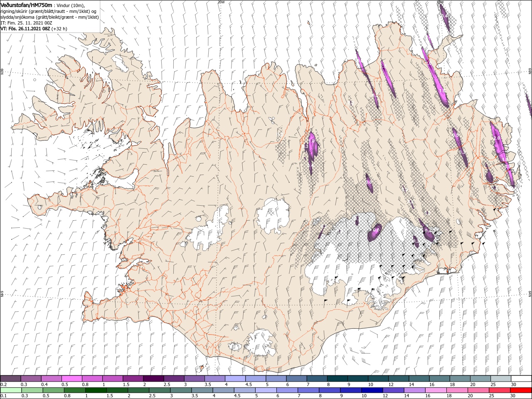The height and width of the screenshot is (399, 532).
Task: Click the 15W longitude label
Action: (x=440, y=2)
